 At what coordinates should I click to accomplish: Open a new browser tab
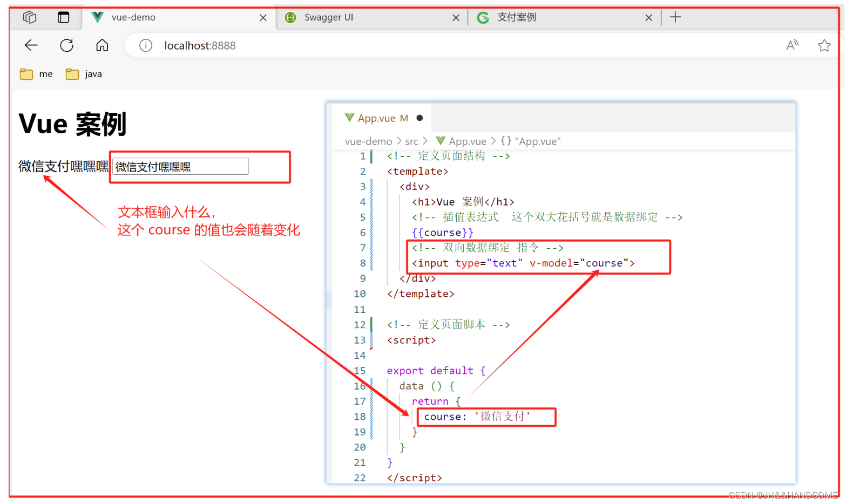[x=675, y=17]
